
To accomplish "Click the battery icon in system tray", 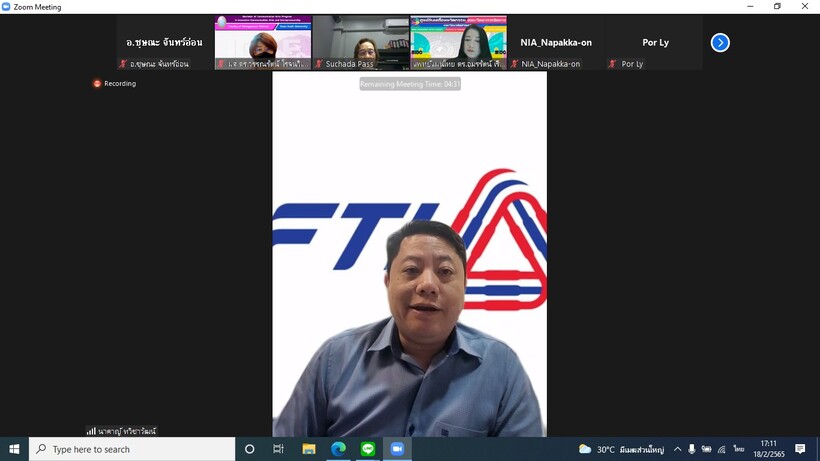I will point(707,449).
